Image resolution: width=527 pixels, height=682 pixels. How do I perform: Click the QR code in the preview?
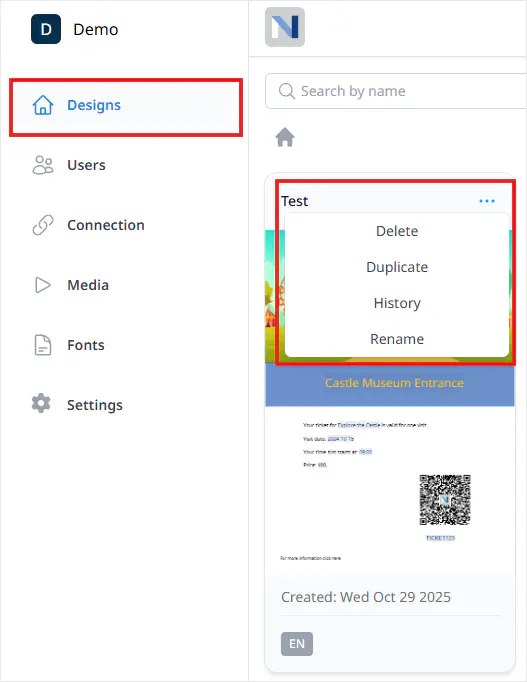(x=445, y=500)
